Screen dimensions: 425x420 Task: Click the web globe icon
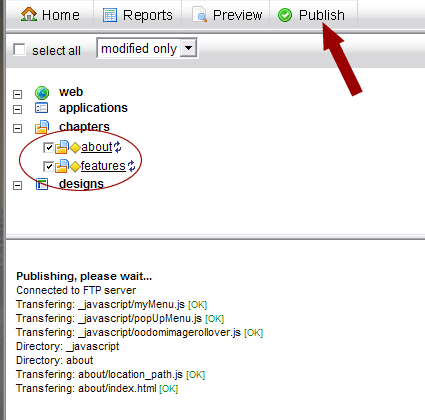pyautogui.click(x=42, y=93)
